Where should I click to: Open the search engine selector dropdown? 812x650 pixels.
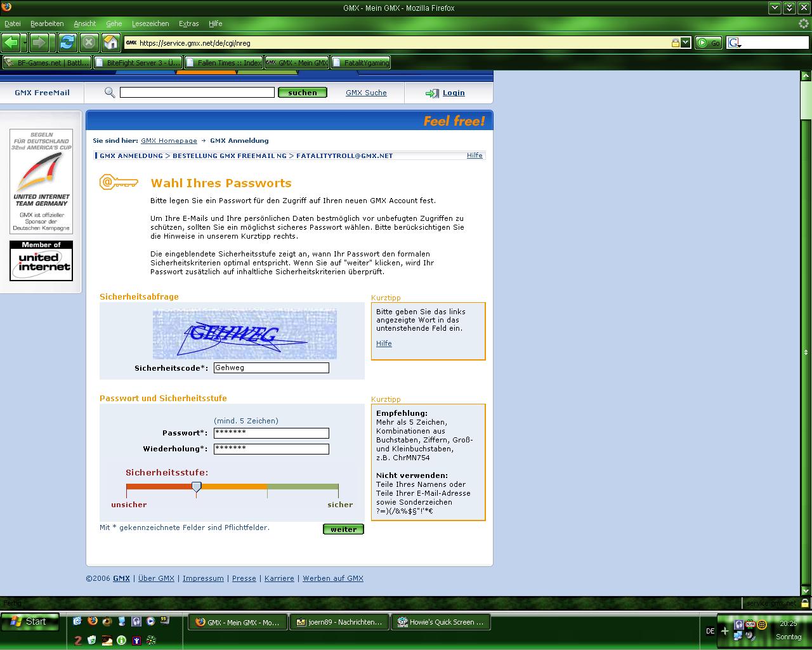point(734,43)
